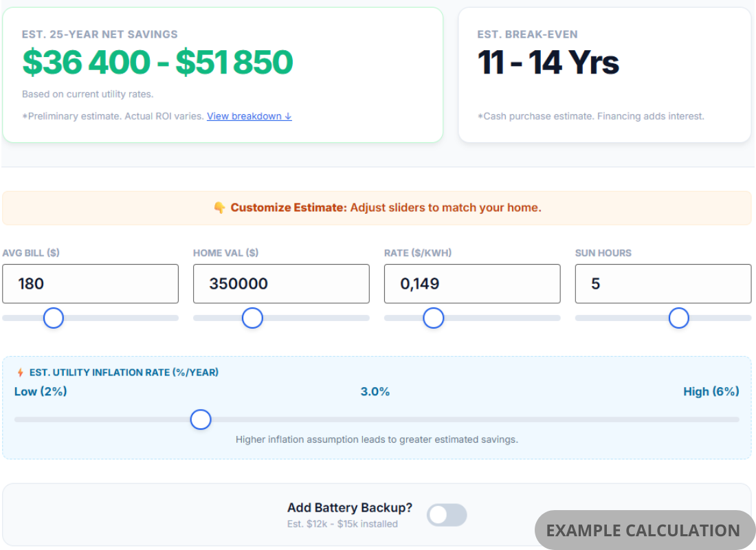756x550 pixels.
Task: Click the down arrow after View breakdown
Action: (x=288, y=115)
